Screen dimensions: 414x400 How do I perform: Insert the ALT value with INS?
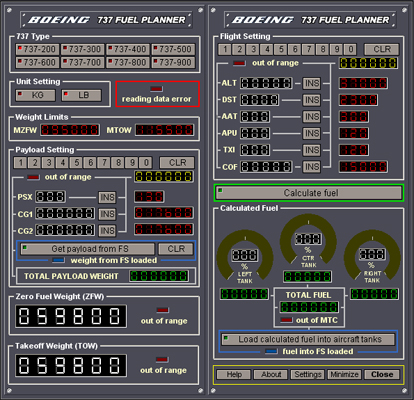click(x=312, y=83)
